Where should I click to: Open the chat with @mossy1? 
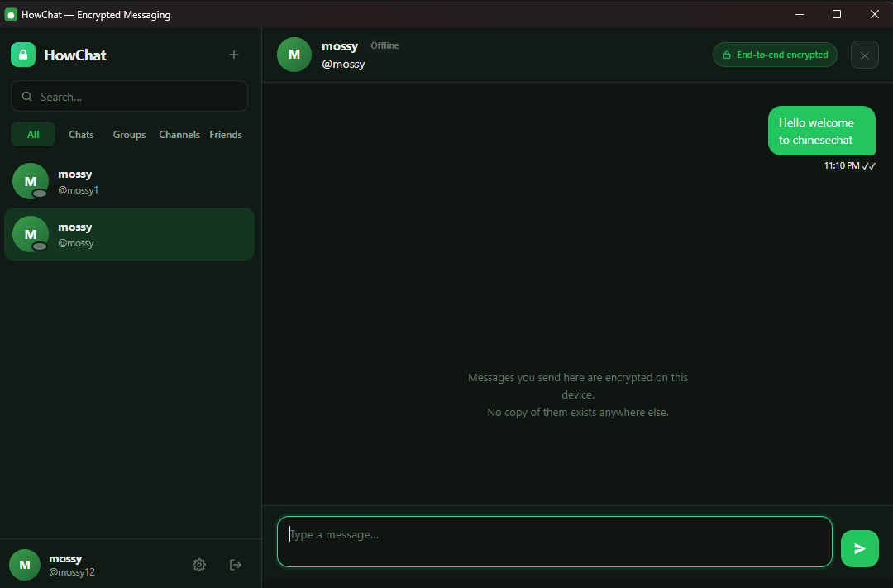(129, 182)
